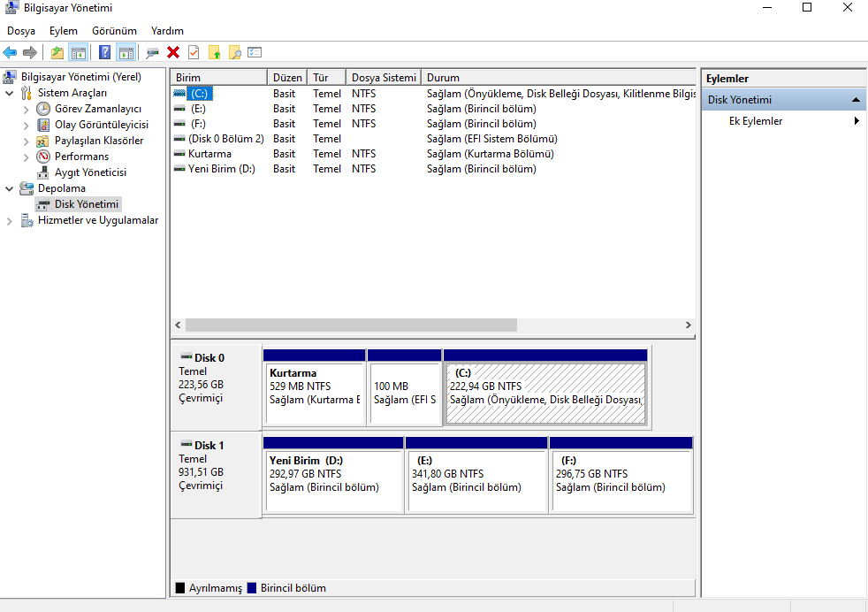This screenshot has height=612, width=868.
Task: Click the Hizmetler ve Uygulamalar icon
Action: [27, 220]
